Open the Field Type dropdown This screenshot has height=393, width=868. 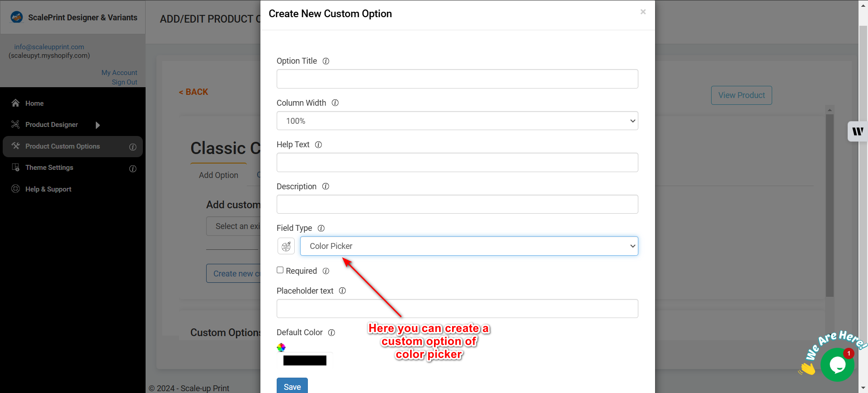pos(469,246)
